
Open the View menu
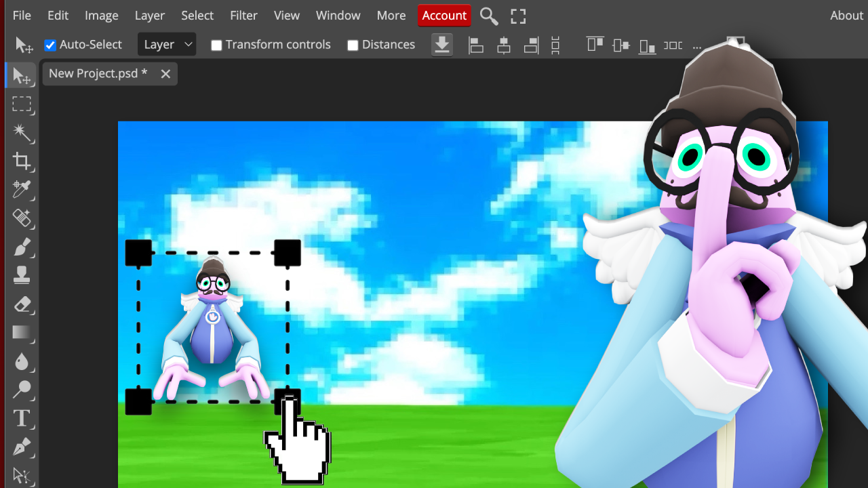(287, 16)
